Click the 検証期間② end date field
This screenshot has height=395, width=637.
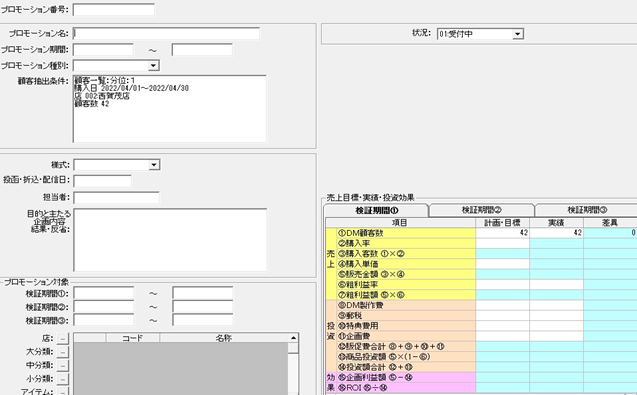203,307
